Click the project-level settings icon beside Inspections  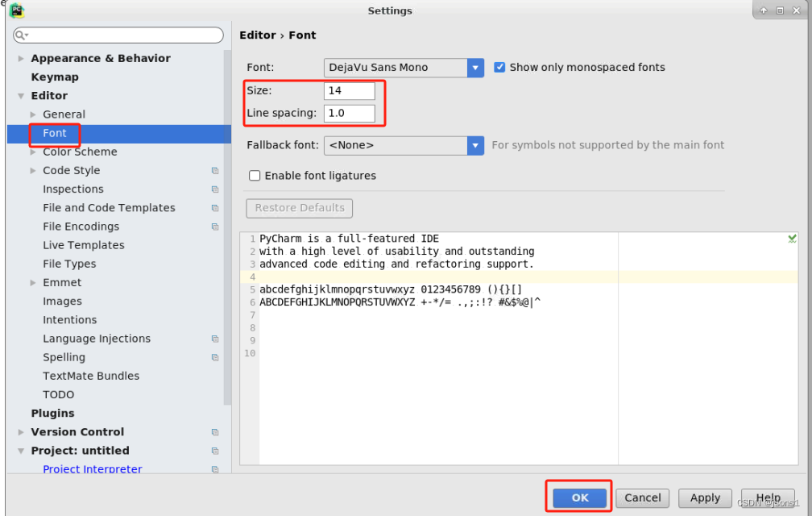click(215, 189)
